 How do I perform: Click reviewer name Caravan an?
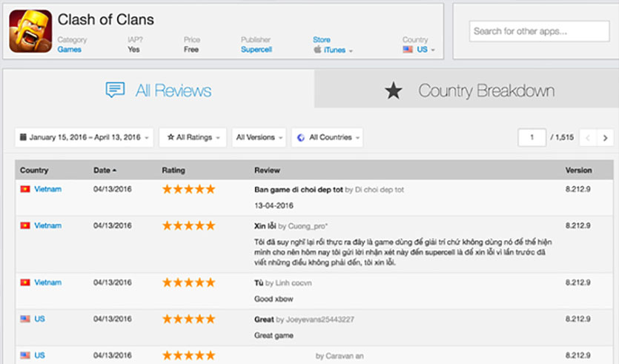pos(345,356)
